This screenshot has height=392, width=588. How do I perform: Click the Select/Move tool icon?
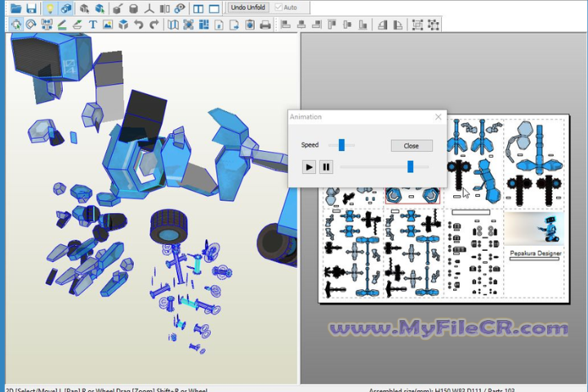point(16,24)
